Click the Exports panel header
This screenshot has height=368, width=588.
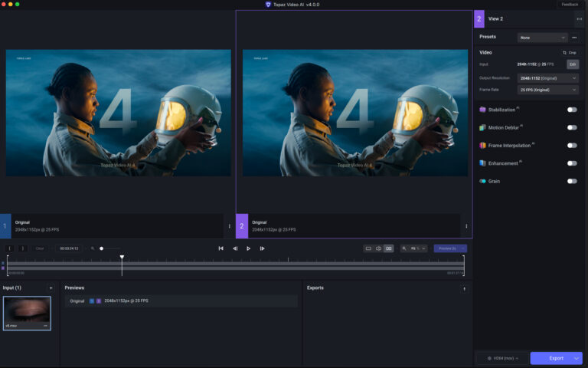315,287
